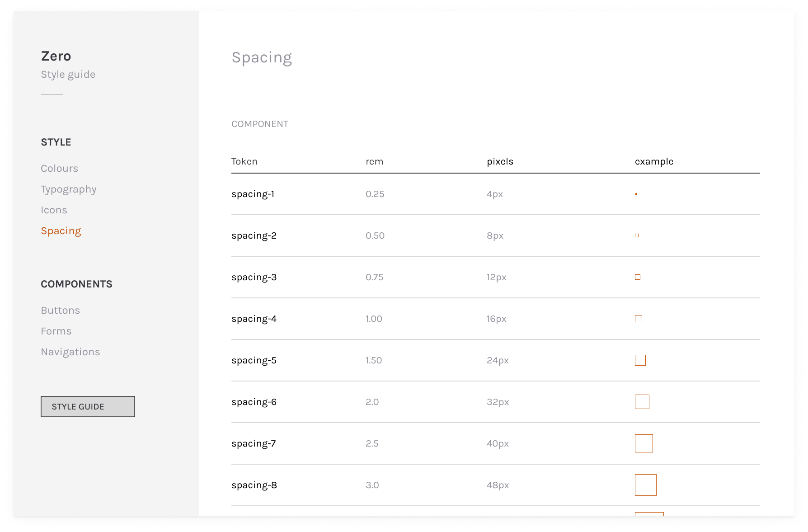808x532 pixels.
Task: Click the 1.50 rem value
Action: click(x=374, y=361)
